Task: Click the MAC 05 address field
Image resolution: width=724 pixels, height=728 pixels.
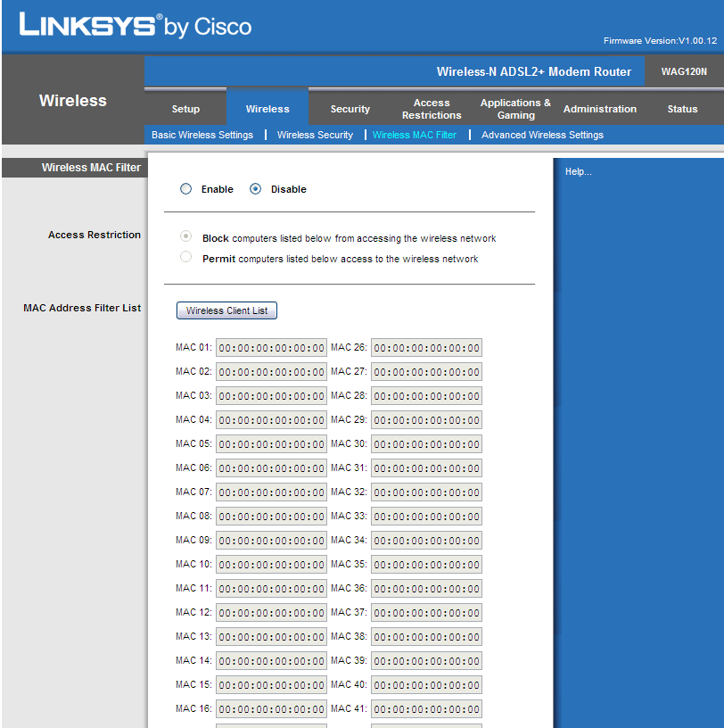Action: click(x=271, y=444)
